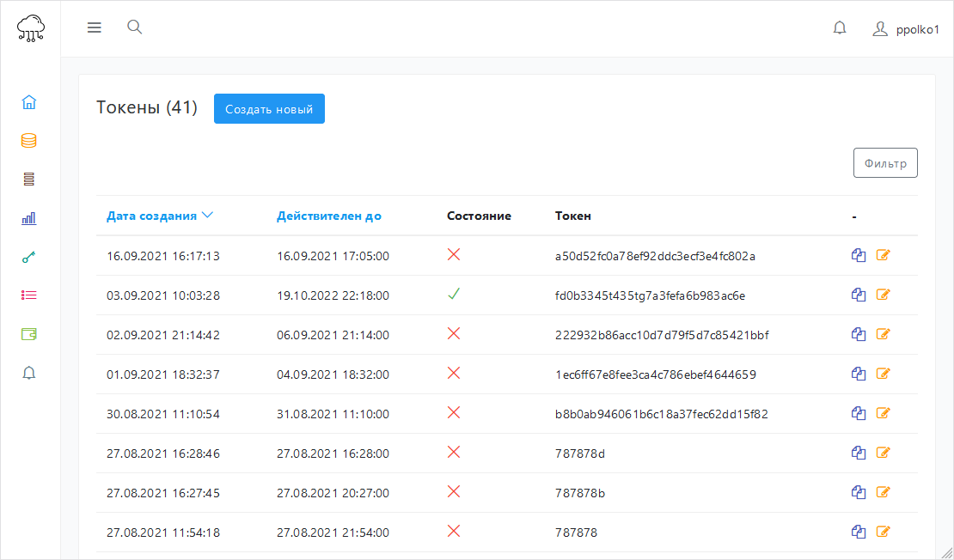This screenshot has width=954, height=560.
Task: Open the list sidebar icon
Action: [29, 295]
